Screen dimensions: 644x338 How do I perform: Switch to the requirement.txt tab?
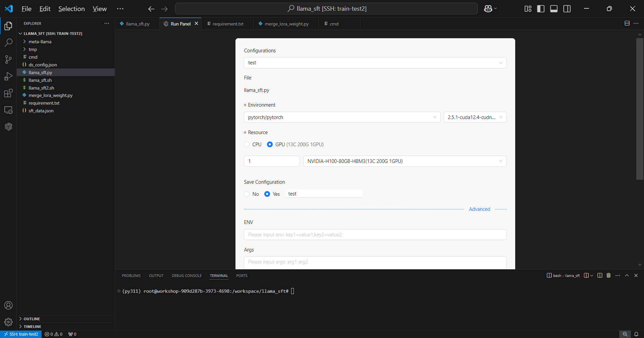228,24
